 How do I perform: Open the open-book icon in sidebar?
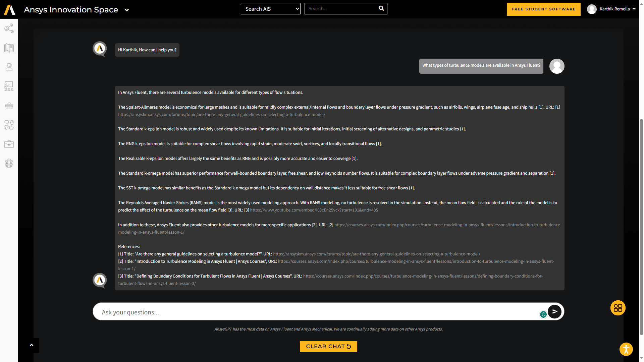click(x=9, y=48)
